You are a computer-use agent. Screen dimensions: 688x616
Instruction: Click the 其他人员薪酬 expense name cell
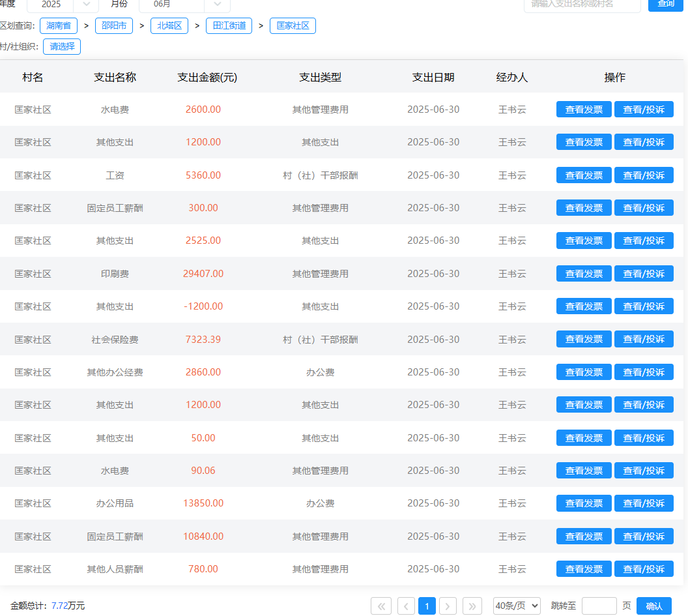115,569
